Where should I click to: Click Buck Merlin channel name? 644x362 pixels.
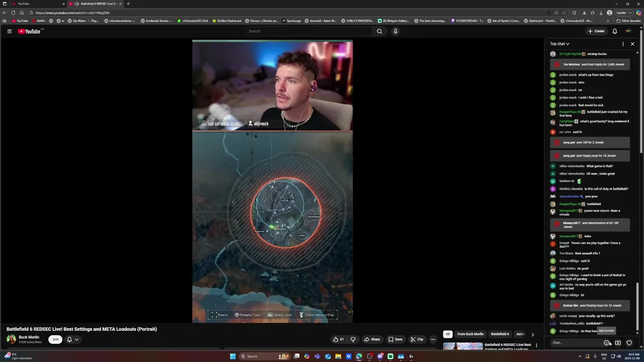coord(29,337)
